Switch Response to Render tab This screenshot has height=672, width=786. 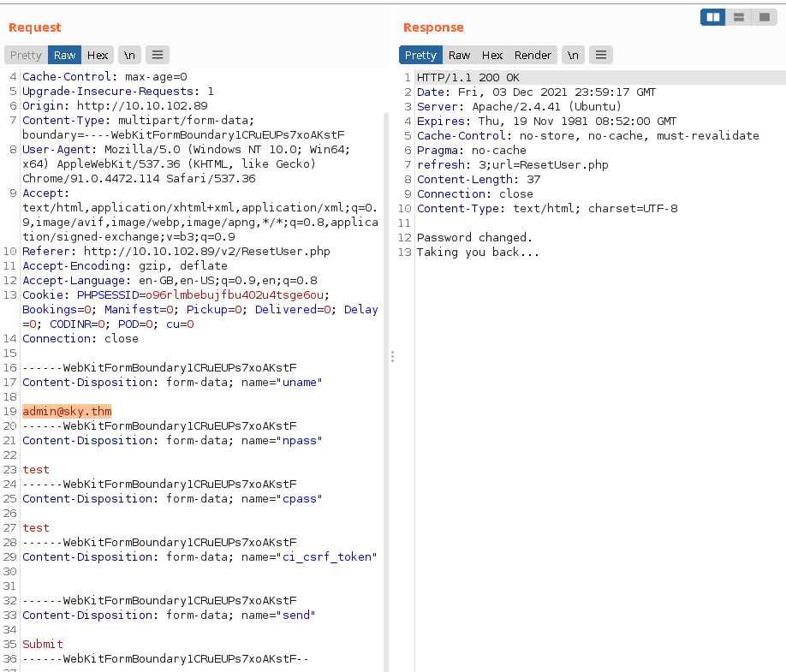(x=533, y=55)
